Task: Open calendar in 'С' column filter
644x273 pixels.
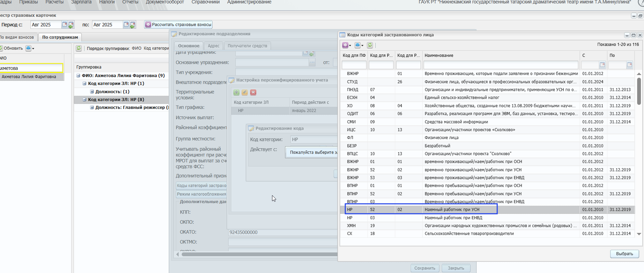Action: click(602, 65)
